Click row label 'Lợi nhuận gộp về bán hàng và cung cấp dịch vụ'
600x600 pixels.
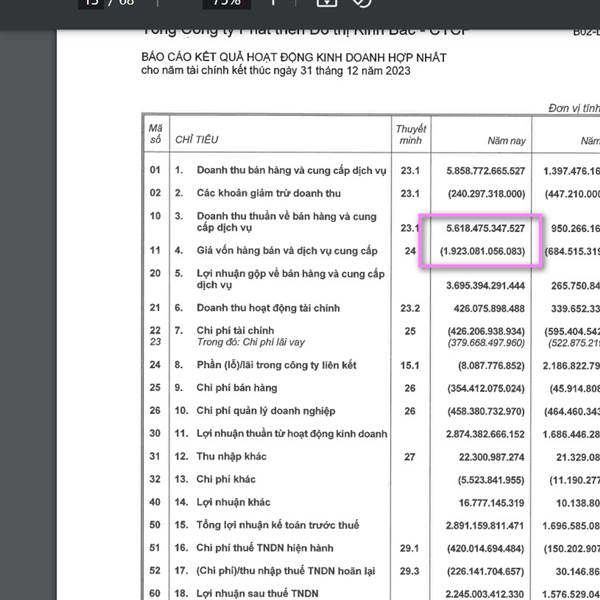click(290, 279)
